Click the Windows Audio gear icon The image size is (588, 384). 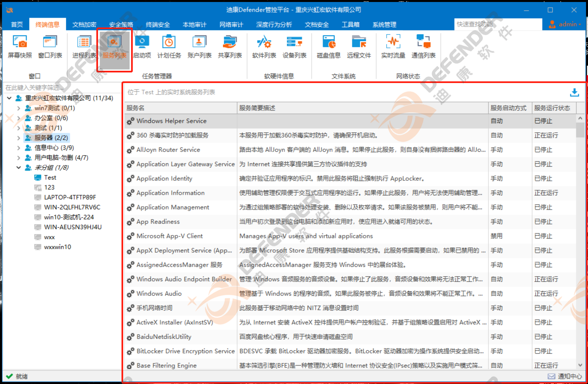point(130,294)
